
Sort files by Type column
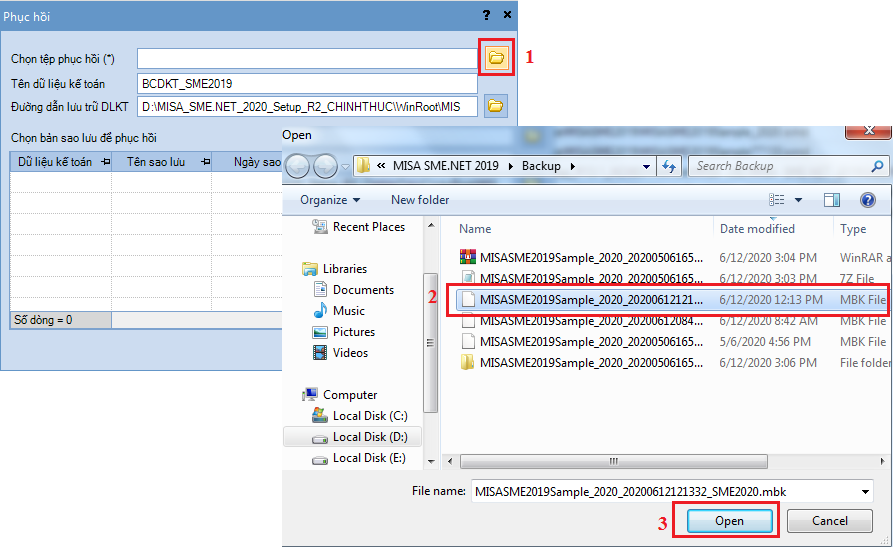[853, 229]
